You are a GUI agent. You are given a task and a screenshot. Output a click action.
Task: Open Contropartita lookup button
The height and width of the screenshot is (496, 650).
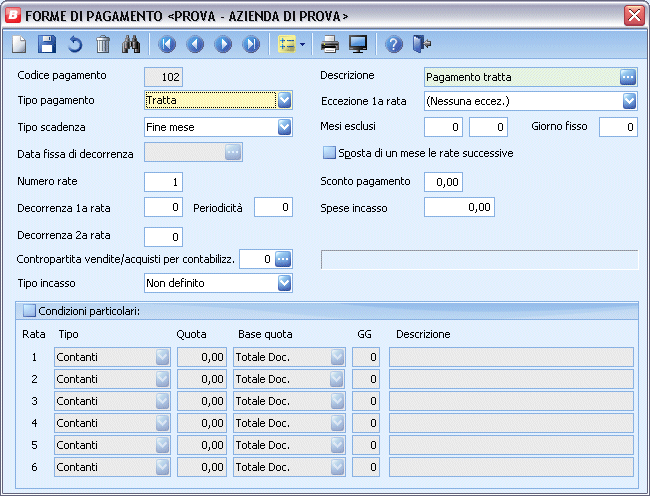[283, 259]
